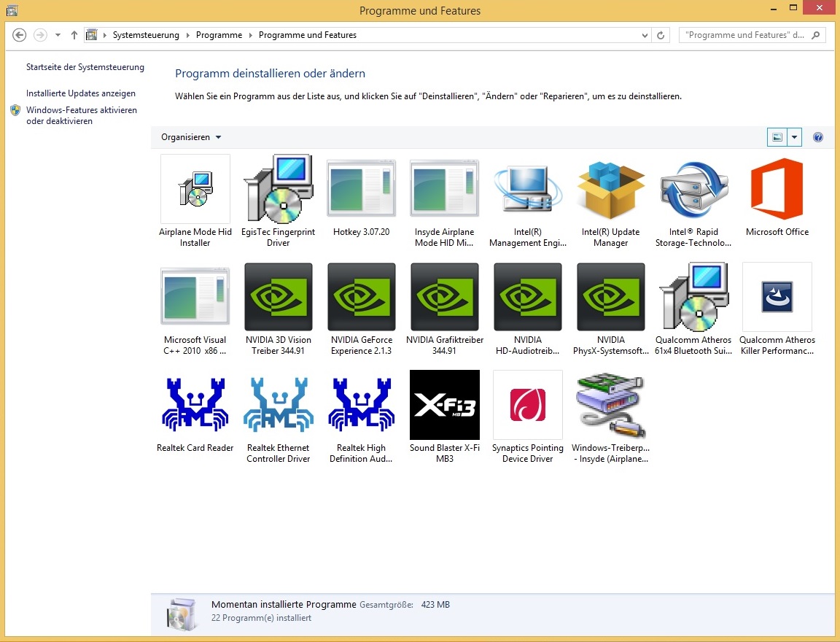Click the forward navigation arrow
This screenshot has width=840, height=642.
click(x=40, y=35)
